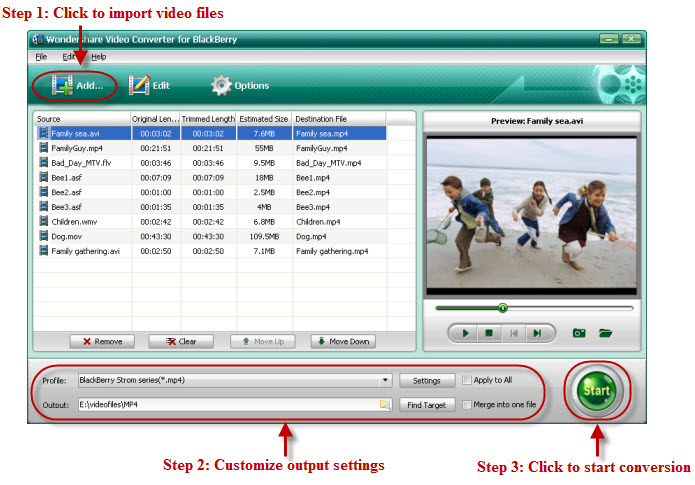This screenshot has height=485, width=695.
Task: Select Family gathering.avi row
Action: (x=211, y=251)
